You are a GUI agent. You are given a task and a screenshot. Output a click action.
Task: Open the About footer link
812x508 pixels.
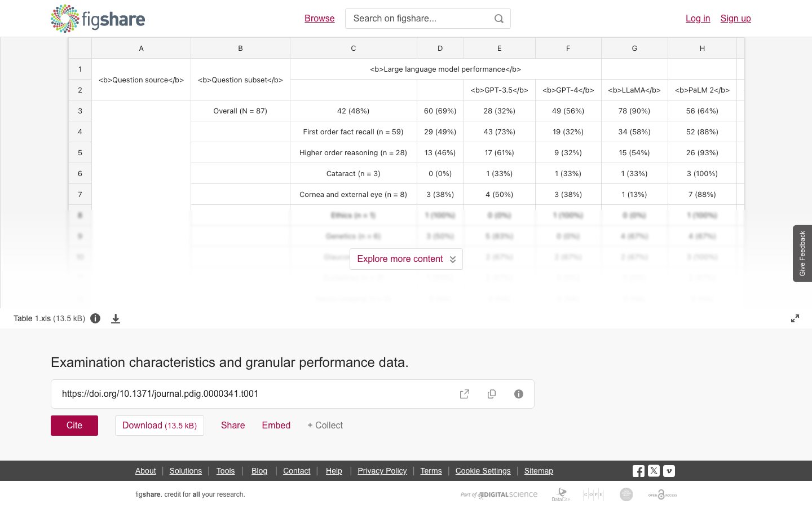click(145, 471)
